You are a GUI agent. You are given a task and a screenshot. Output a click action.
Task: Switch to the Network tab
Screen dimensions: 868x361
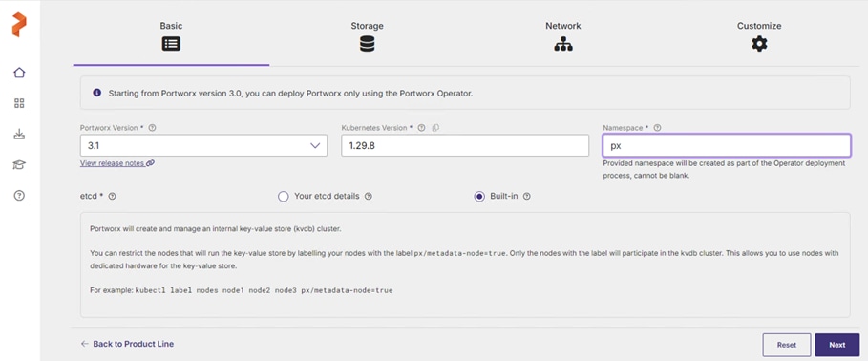563,35
